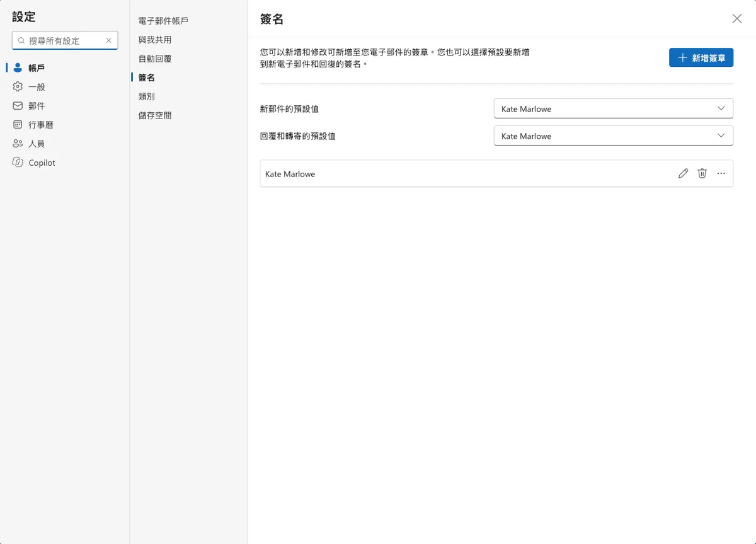Click the chevron arrow of 回覆和轉寄的預設值 dropdown

(x=721, y=136)
